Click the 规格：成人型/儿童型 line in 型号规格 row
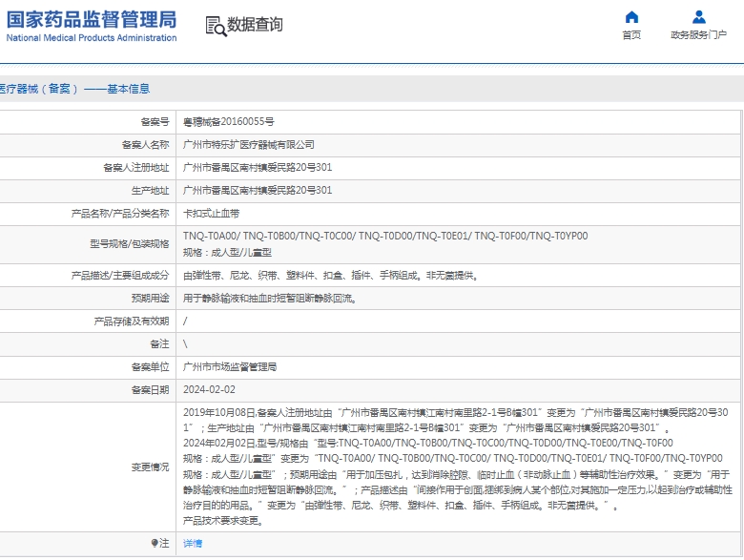This screenshot has width=744, height=560. pos(227,253)
